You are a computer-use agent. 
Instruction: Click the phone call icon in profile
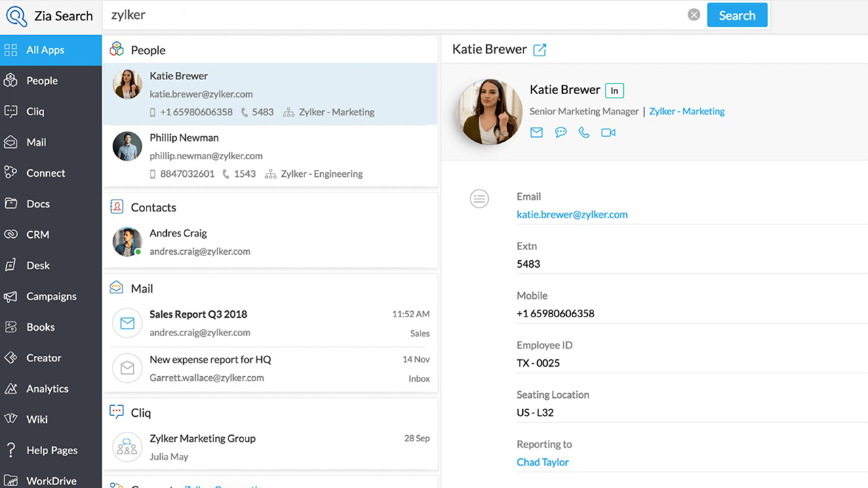[x=584, y=133]
